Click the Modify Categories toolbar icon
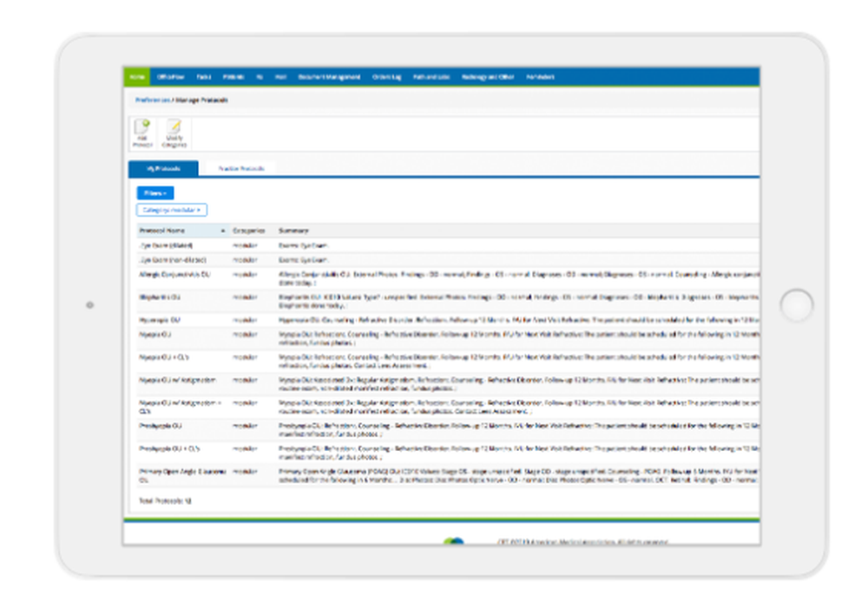The width and height of the screenshot is (868, 589). click(174, 134)
